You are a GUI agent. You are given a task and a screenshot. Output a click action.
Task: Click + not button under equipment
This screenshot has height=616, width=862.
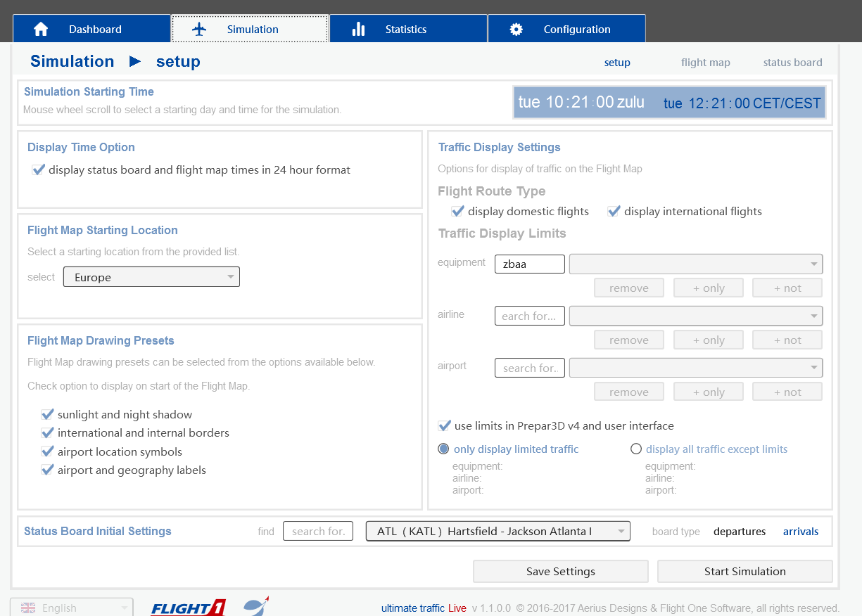787,288
